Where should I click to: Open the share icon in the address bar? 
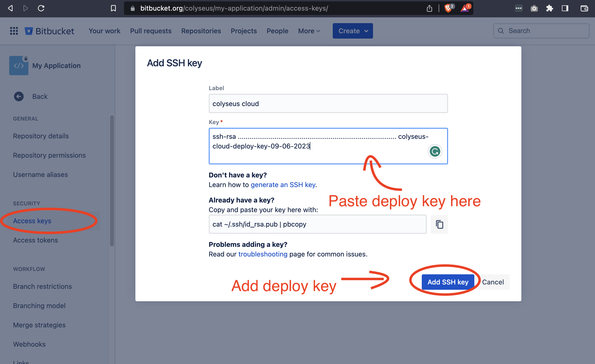tap(429, 8)
